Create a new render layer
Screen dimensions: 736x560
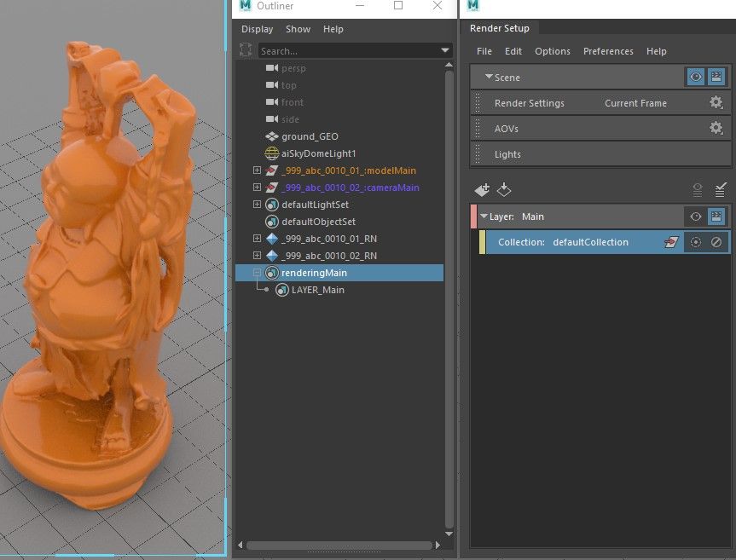483,189
